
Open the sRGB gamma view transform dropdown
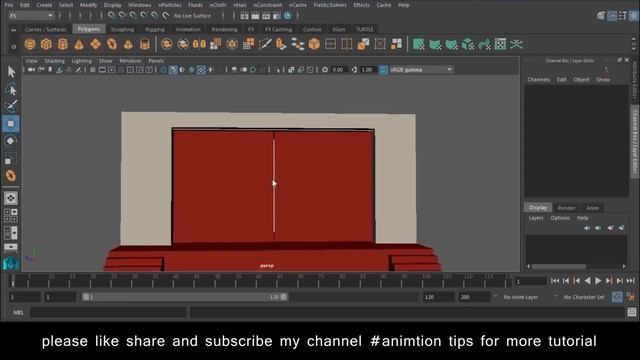tap(421, 70)
